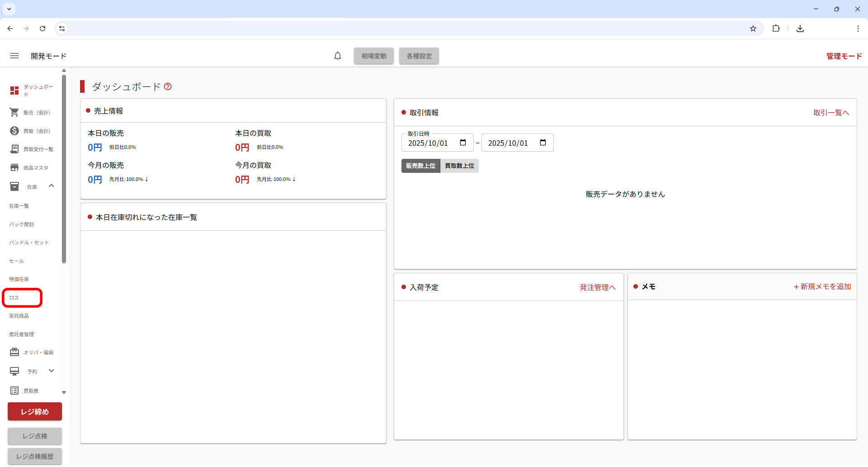Switch to 買取数上位 toggle
868x467 pixels.
[x=459, y=166]
